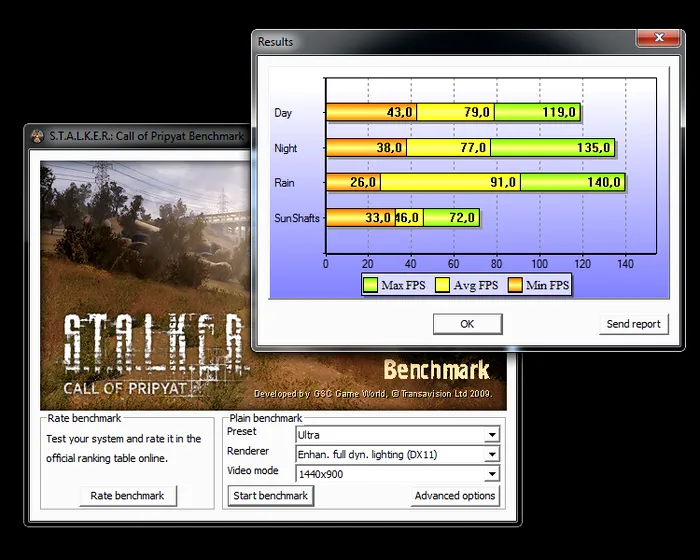
Task: Click the Results window title text
Action: (x=275, y=42)
